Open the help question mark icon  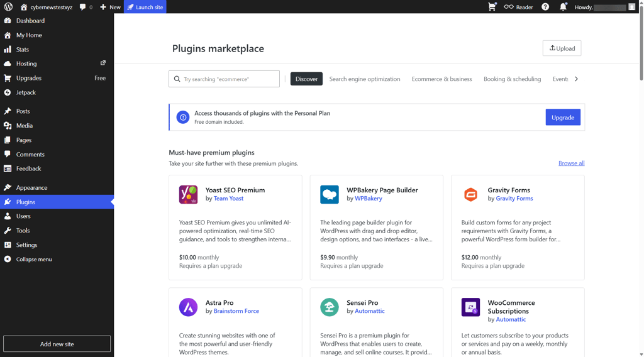(545, 7)
